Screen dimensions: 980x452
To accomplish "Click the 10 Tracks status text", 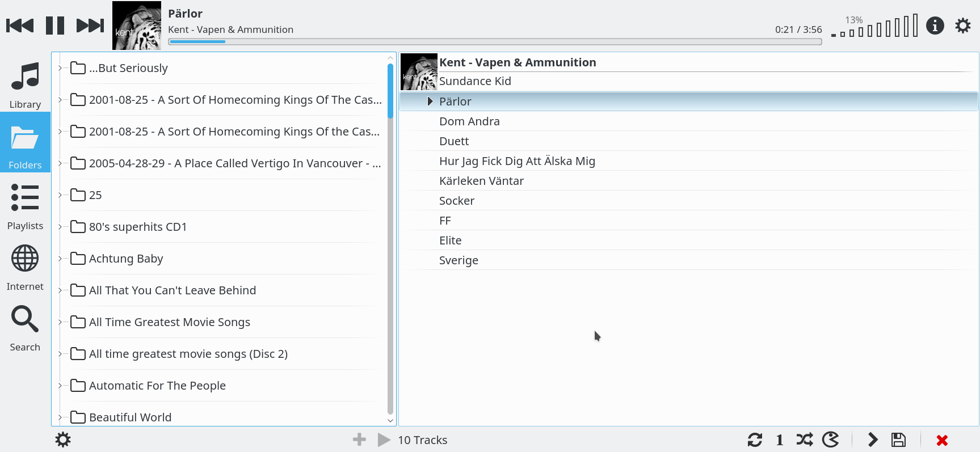I will (x=423, y=440).
